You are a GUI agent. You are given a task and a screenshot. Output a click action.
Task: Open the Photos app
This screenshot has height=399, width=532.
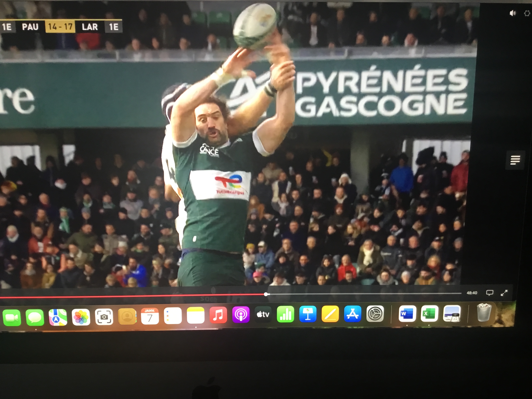coord(81,317)
